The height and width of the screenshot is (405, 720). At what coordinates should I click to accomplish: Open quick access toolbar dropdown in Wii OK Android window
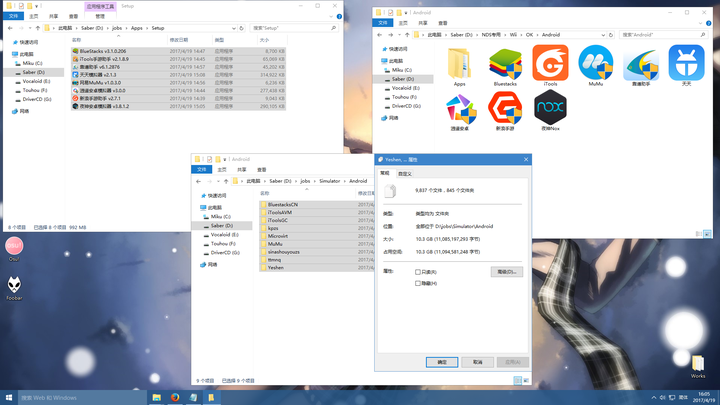click(405, 12)
